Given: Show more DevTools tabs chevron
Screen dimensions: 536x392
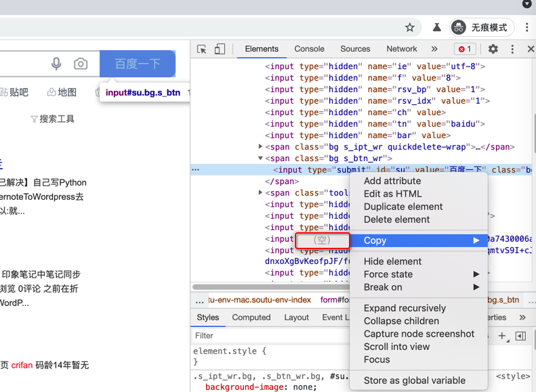Looking at the screenshot, I should pos(434,49).
